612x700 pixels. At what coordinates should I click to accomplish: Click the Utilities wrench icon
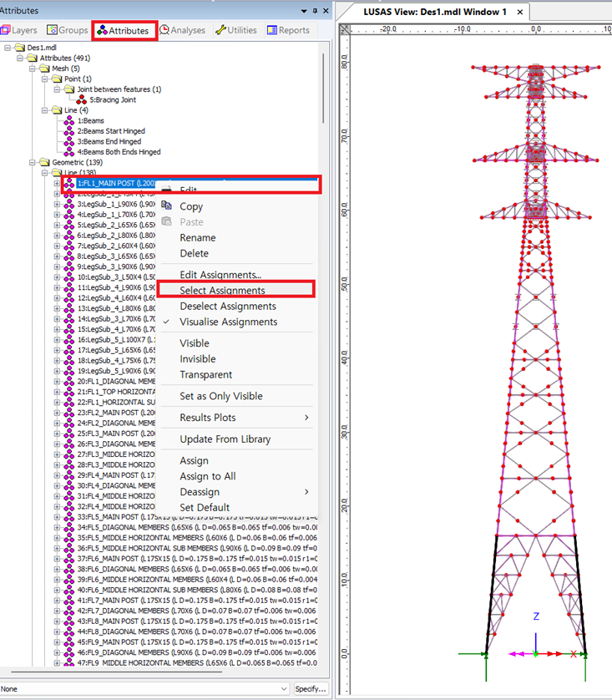220,31
